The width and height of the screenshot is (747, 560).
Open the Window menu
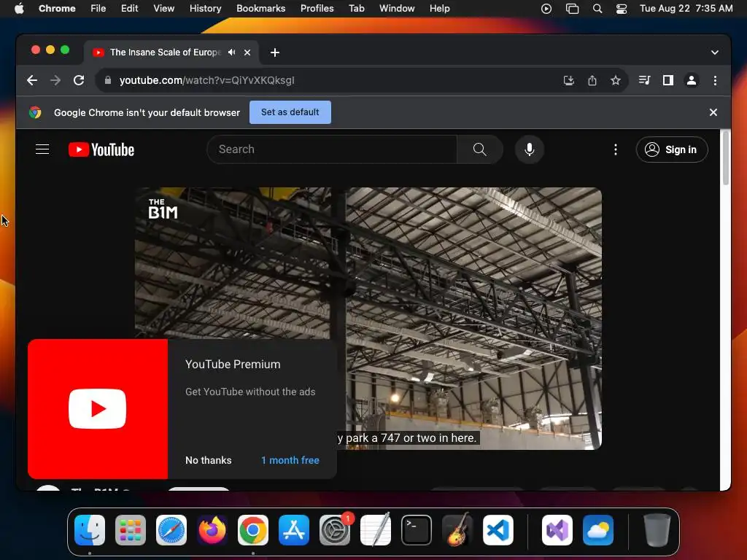[397, 9]
